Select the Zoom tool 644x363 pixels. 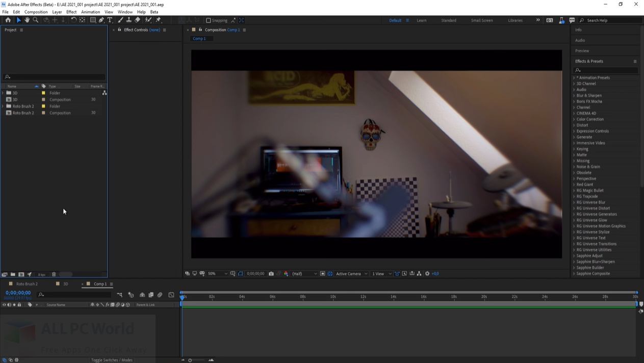[36, 20]
